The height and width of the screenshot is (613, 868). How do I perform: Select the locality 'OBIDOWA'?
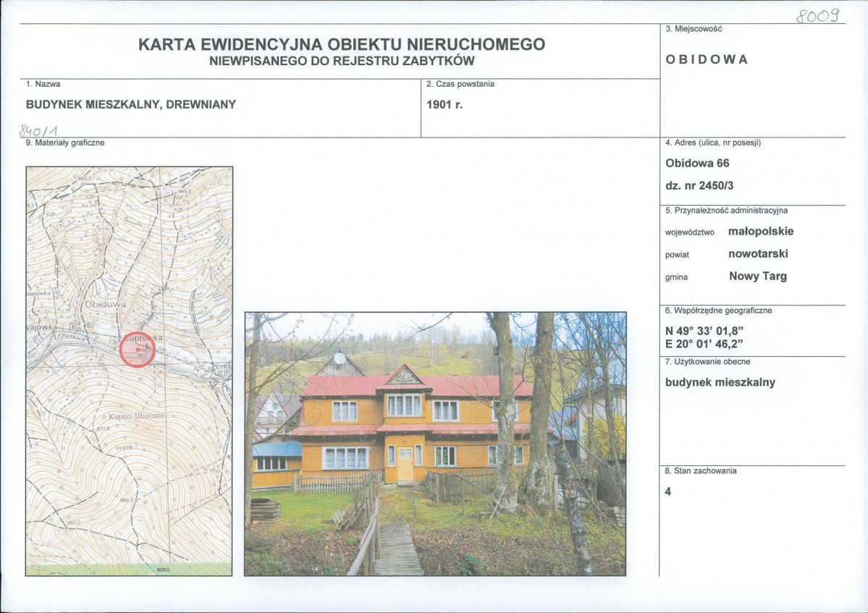click(707, 59)
